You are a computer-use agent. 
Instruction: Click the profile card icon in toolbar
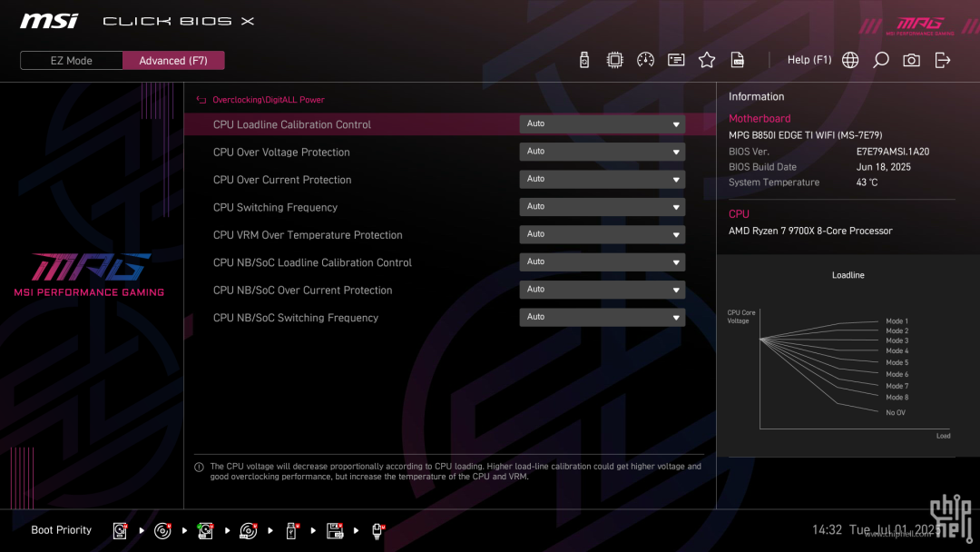676,60
